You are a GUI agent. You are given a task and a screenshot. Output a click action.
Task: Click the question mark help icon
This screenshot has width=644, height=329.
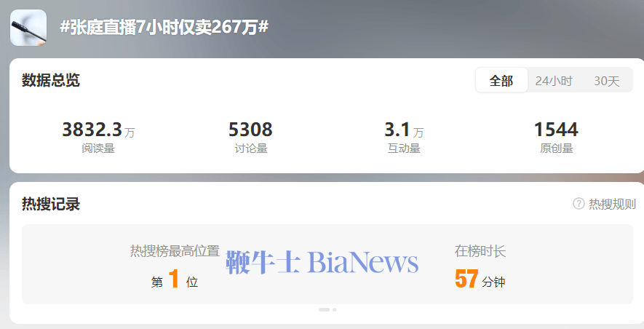(x=579, y=203)
